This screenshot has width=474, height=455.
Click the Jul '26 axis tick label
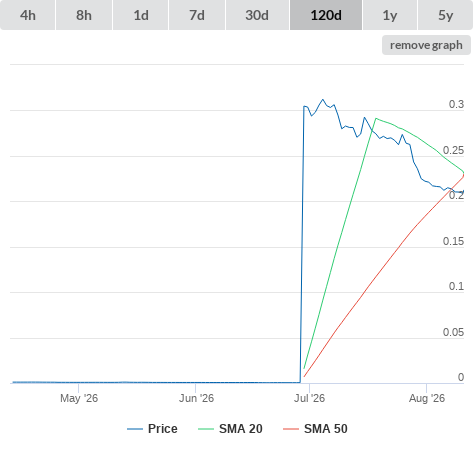(x=309, y=398)
